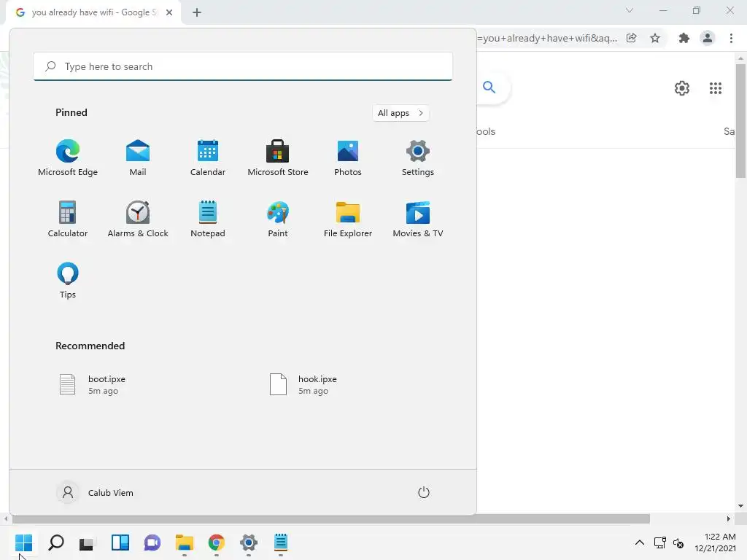
Task: Click All apps button
Action: coord(400,113)
